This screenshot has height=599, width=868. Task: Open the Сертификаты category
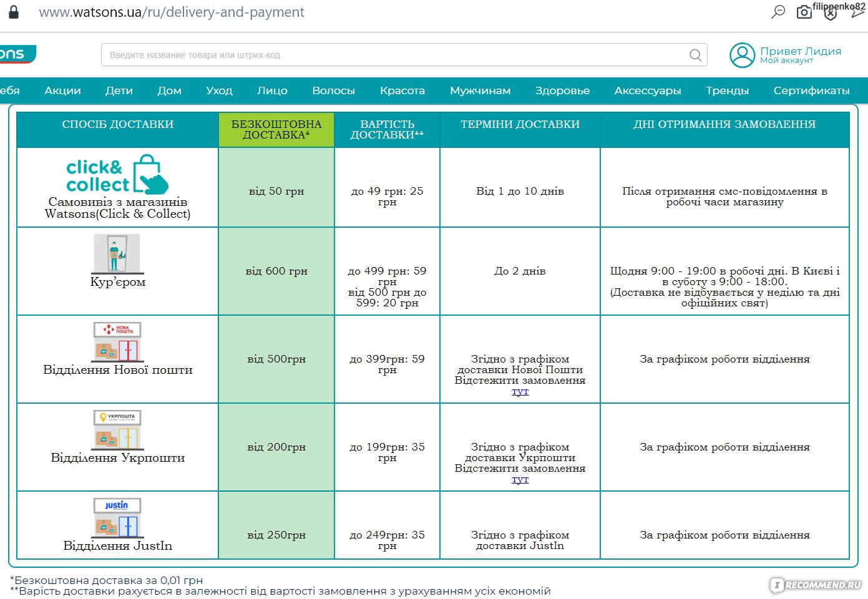click(811, 90)
